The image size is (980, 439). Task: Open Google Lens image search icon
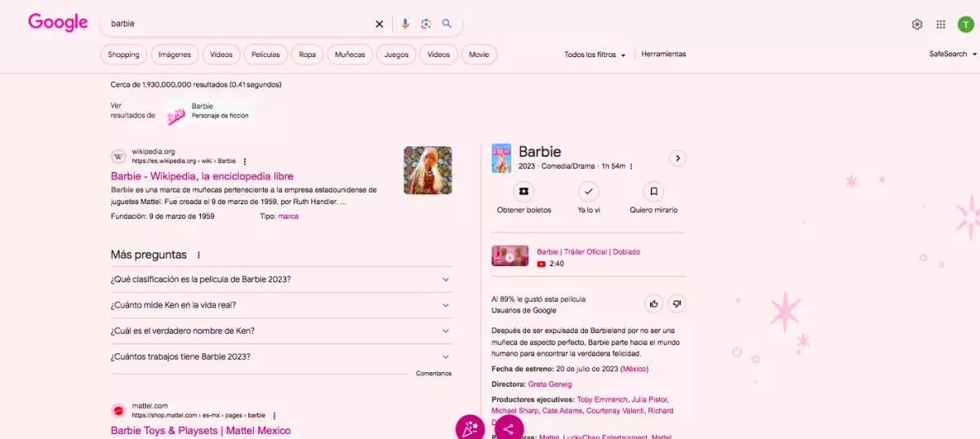tap(425, 24)
